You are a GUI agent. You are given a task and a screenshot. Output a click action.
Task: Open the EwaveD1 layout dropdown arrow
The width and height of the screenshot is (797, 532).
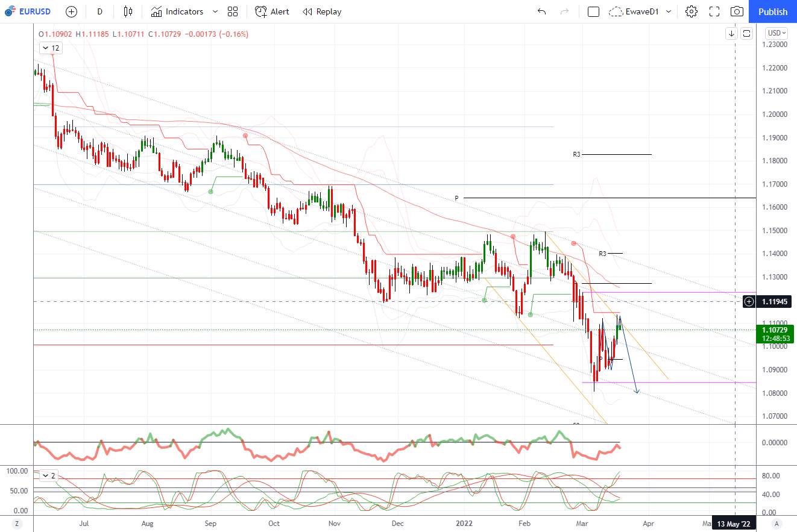click(669, 11)
